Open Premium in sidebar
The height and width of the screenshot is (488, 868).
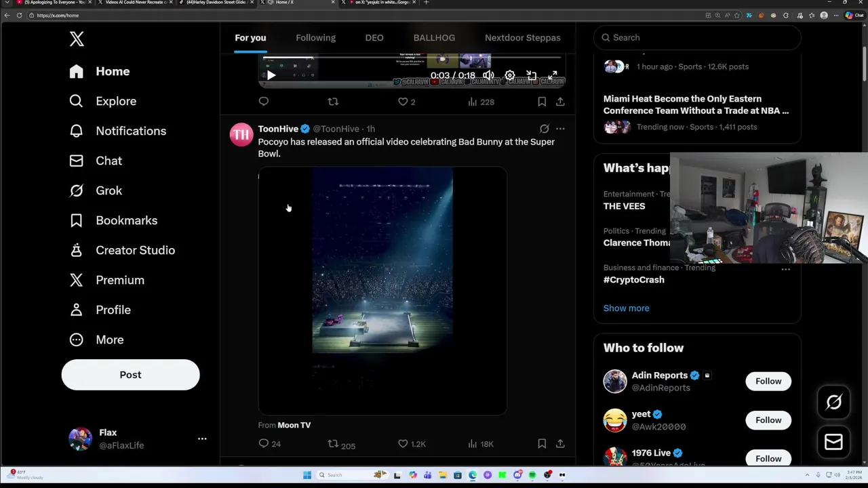point(106,280)
